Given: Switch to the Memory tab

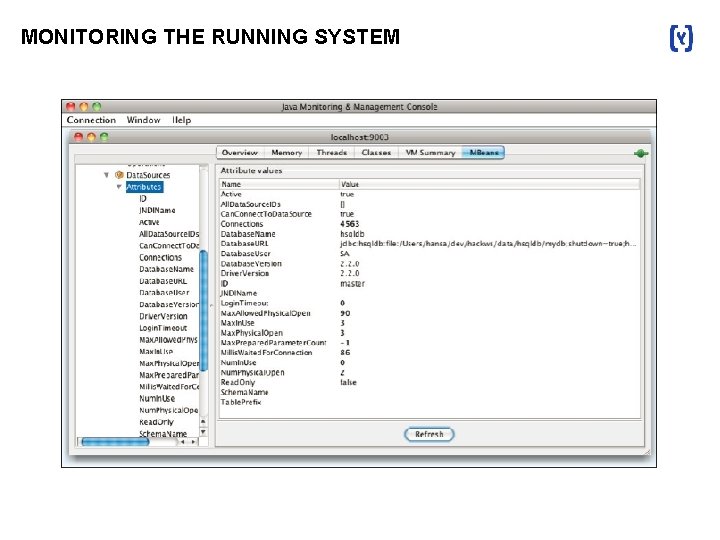Looking at the screenshot, I should pos(287,152).
